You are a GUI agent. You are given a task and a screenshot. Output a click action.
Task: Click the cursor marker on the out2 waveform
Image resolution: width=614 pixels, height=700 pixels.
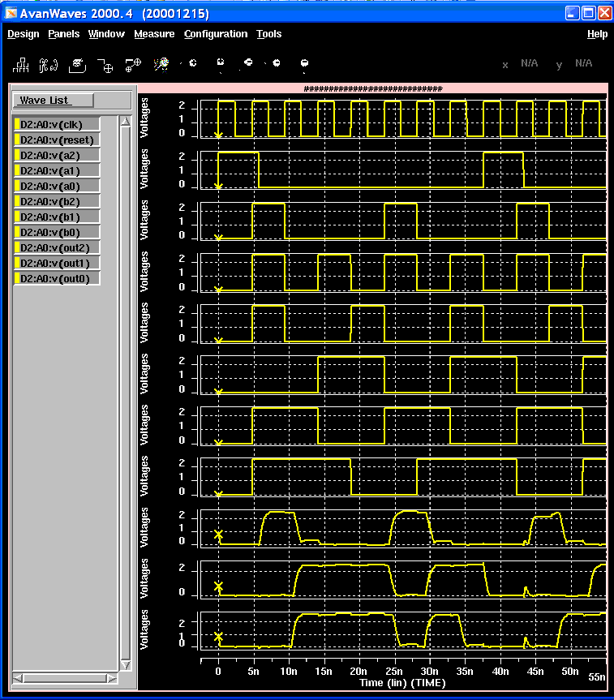tap(218, 535)
